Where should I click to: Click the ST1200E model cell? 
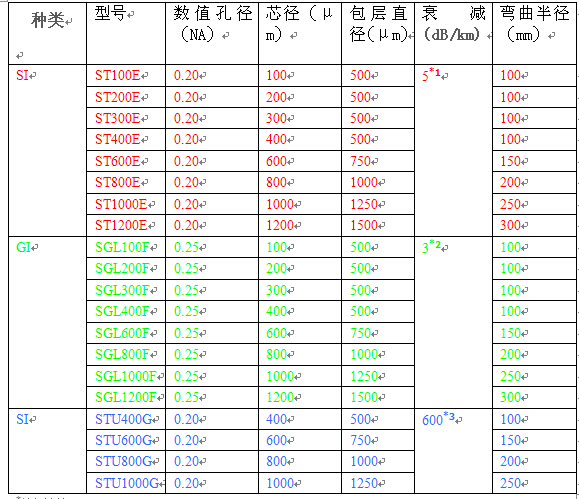tap(126, 225)
